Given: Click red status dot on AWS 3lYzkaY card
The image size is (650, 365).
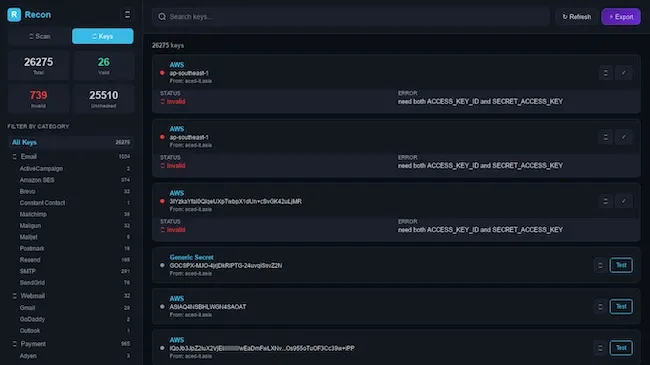Looking at the screenshot, I should [162, 201].
